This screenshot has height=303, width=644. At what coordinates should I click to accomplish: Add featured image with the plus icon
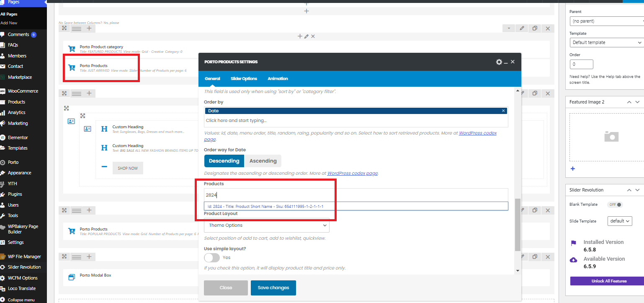pyautogui.click(x=573, y=168)
